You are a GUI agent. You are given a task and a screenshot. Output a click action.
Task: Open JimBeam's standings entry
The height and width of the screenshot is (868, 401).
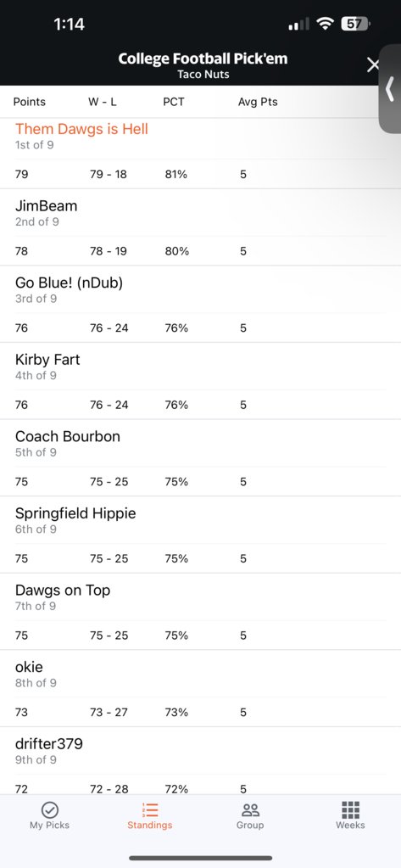point(200,227)
